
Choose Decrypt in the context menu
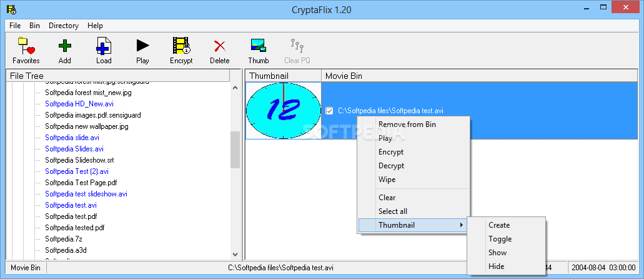[413, 165]
